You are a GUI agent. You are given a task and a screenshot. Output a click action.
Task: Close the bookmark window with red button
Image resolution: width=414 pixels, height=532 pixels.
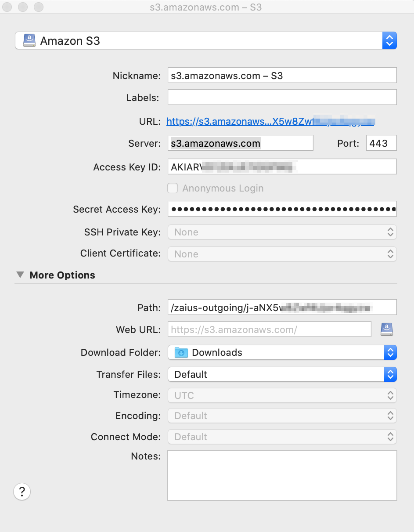click(7, 7)
